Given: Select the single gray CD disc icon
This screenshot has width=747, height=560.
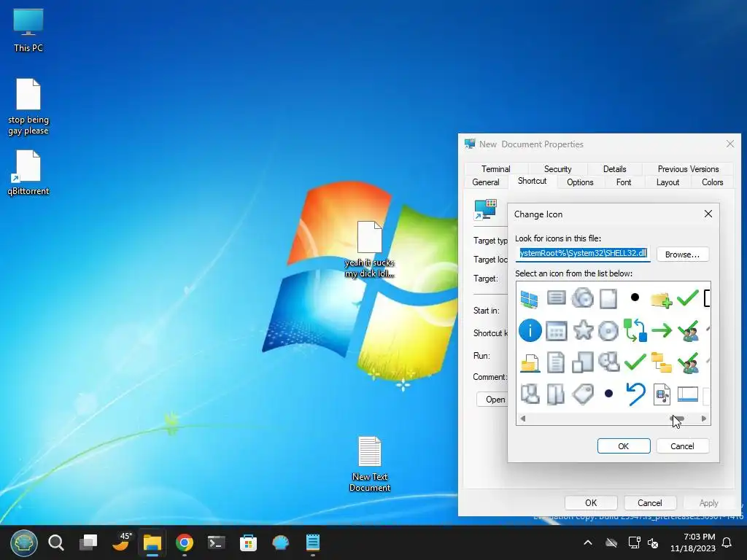Looking at the screenshot, I should [x=608, y=331].
